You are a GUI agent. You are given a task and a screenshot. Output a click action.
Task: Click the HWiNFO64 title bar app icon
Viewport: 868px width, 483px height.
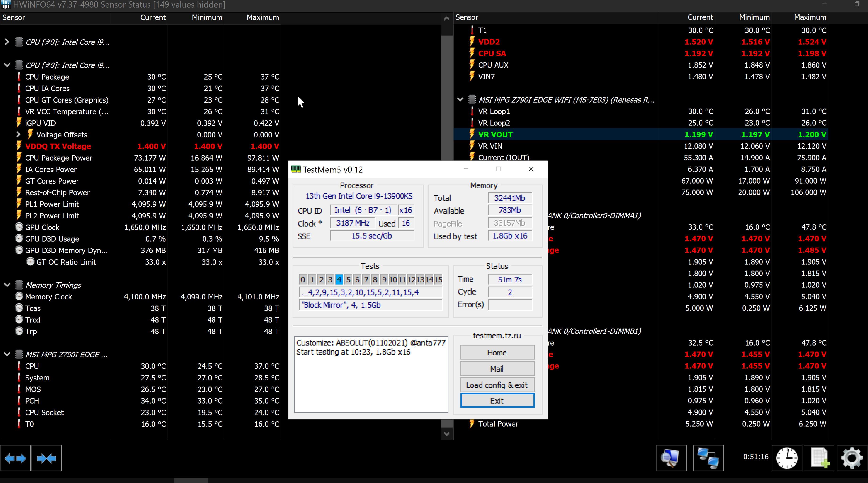(x=6, y=4)
